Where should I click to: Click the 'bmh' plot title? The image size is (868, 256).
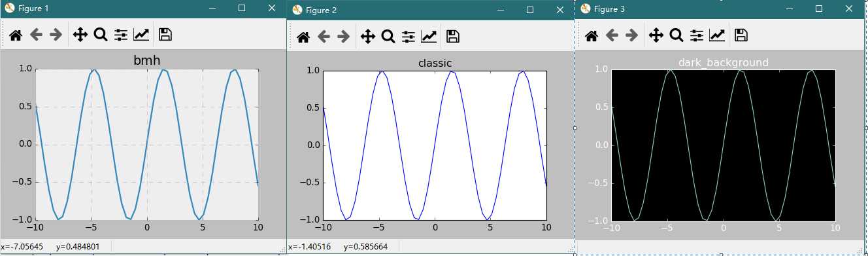(x=147, y=61)
